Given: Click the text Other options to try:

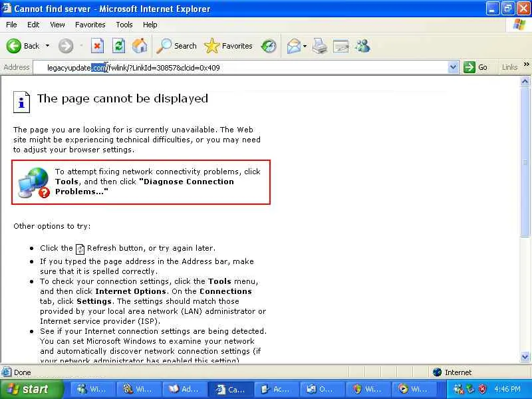Looking at the screenshot, I should [x=52, y=226].
